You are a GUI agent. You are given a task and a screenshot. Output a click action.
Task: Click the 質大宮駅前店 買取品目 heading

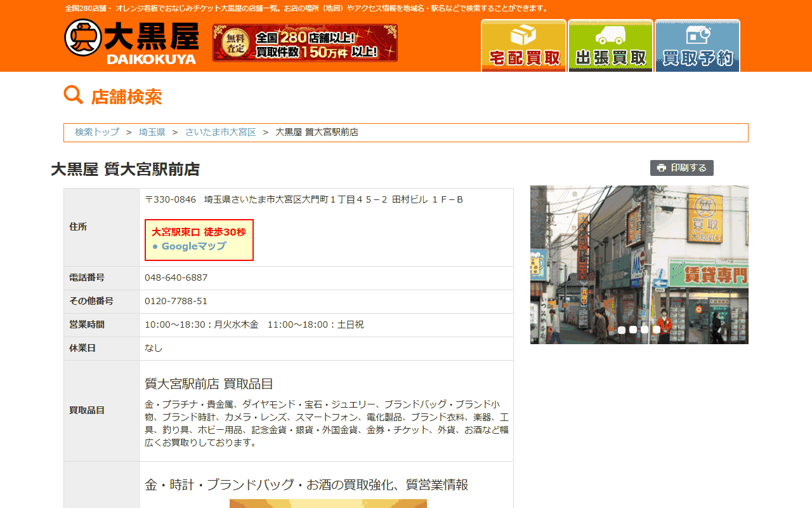[209, 384]
